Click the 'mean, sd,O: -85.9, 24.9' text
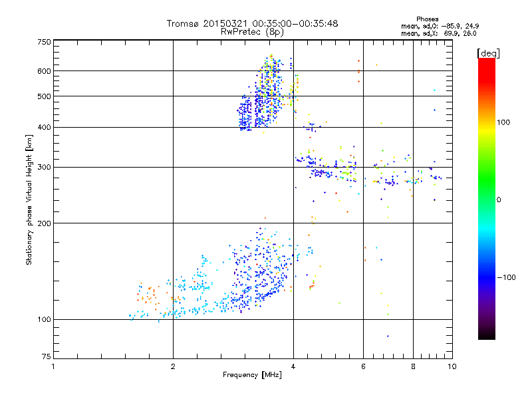Screen dimensions: 532x399 (440, 26)
